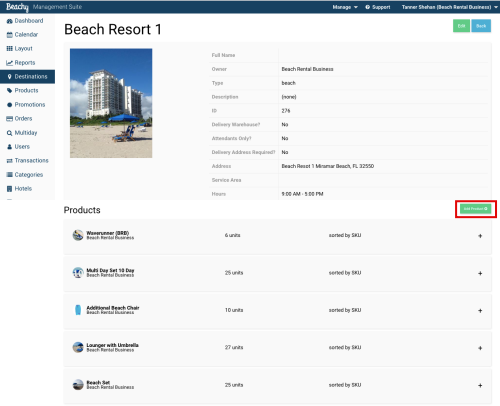Click the '10 units' text
Image resolution: width=500 pixels, height=406 pixels.
point(234,310)
